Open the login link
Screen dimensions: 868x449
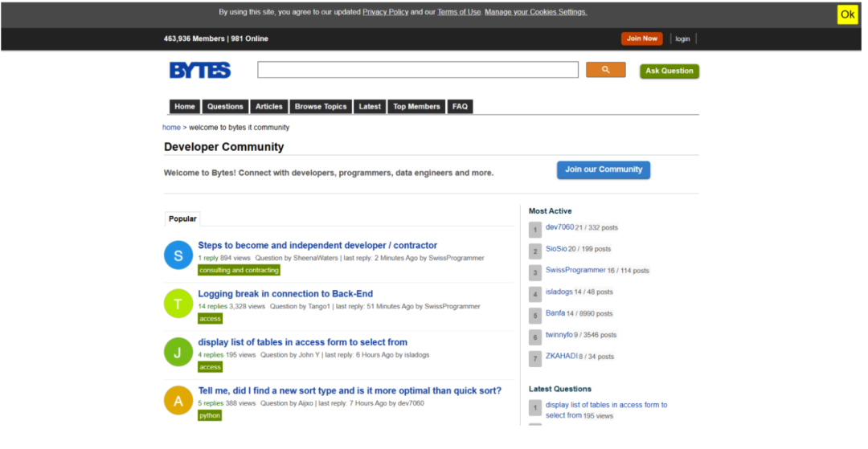coord(682,39)
